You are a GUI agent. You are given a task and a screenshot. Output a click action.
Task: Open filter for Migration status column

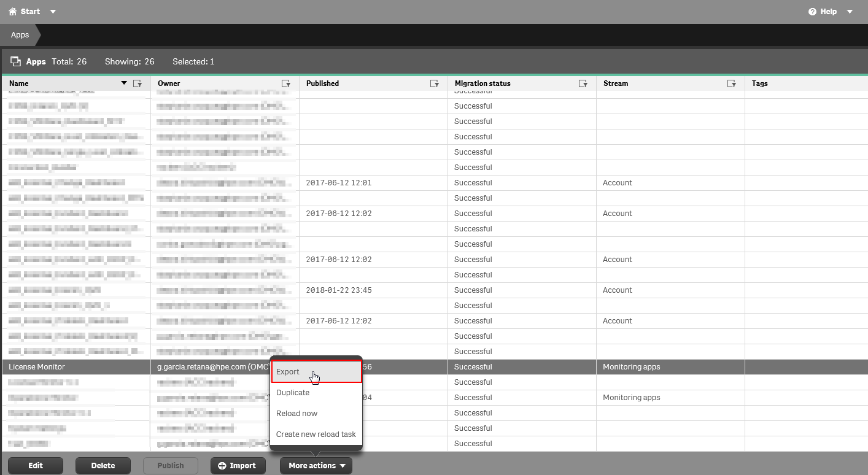click(x=583, y=83)
